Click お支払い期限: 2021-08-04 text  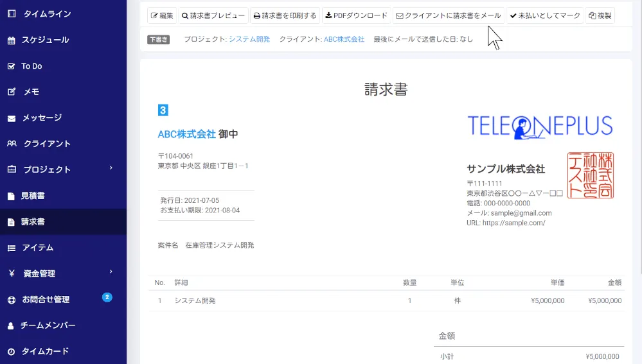(x=200, y=210)
